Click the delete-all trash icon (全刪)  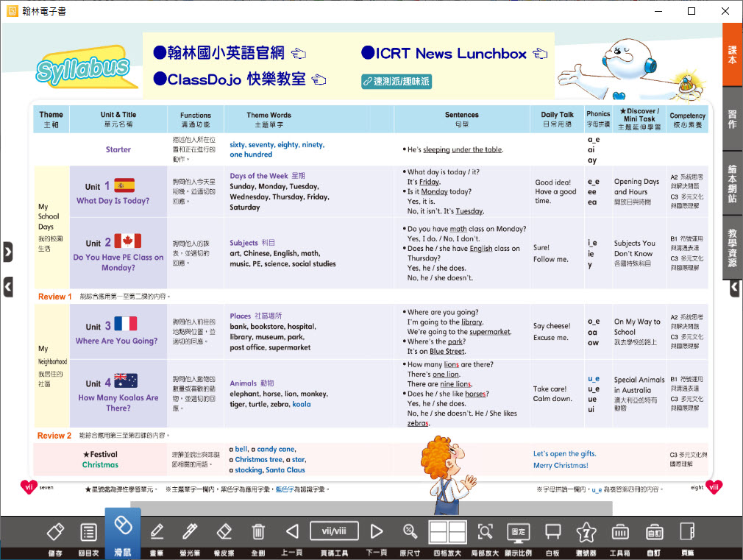coord(258,532)
